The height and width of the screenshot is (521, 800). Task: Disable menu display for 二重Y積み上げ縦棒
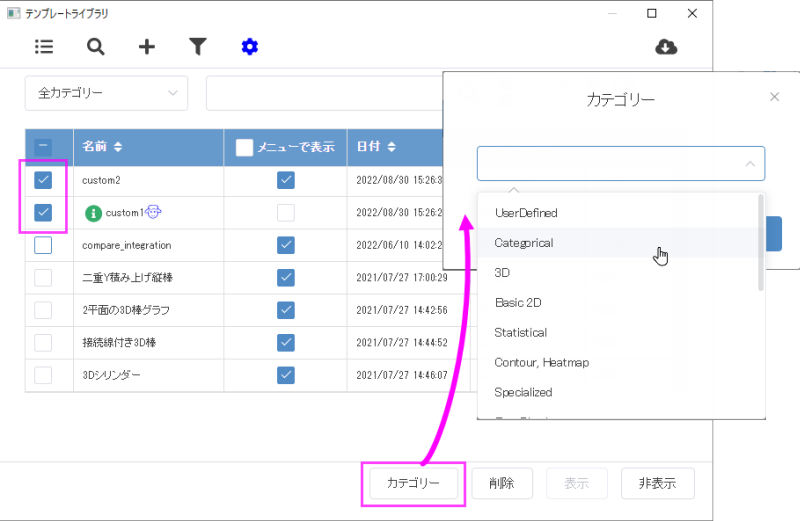click(x=286, y=278)
